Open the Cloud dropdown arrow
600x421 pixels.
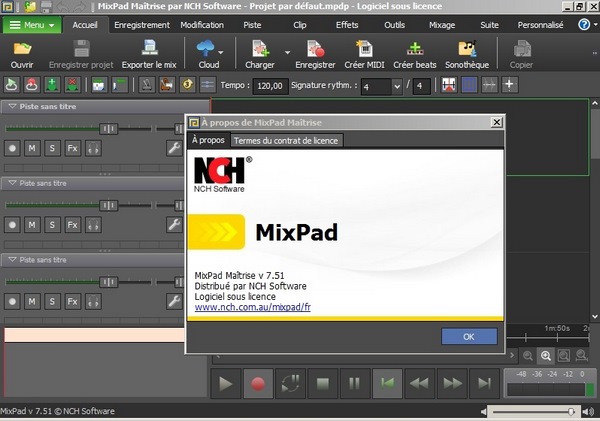[x=221, y=52]
